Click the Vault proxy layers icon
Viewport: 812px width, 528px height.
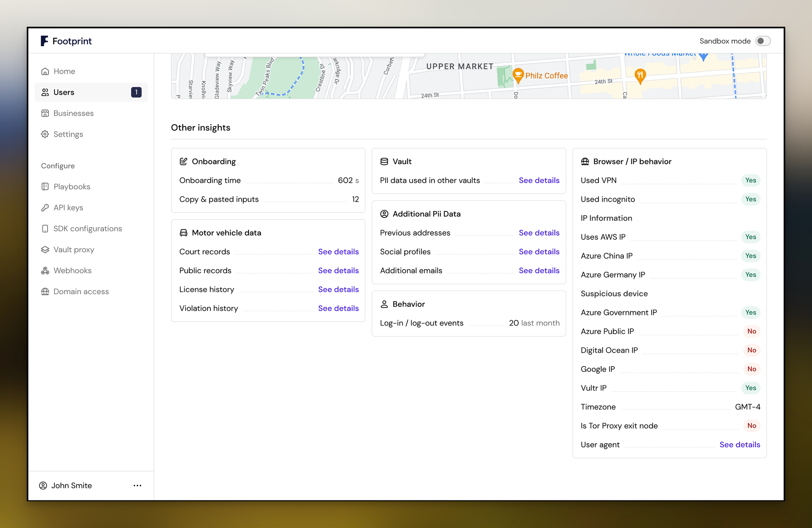45,250
